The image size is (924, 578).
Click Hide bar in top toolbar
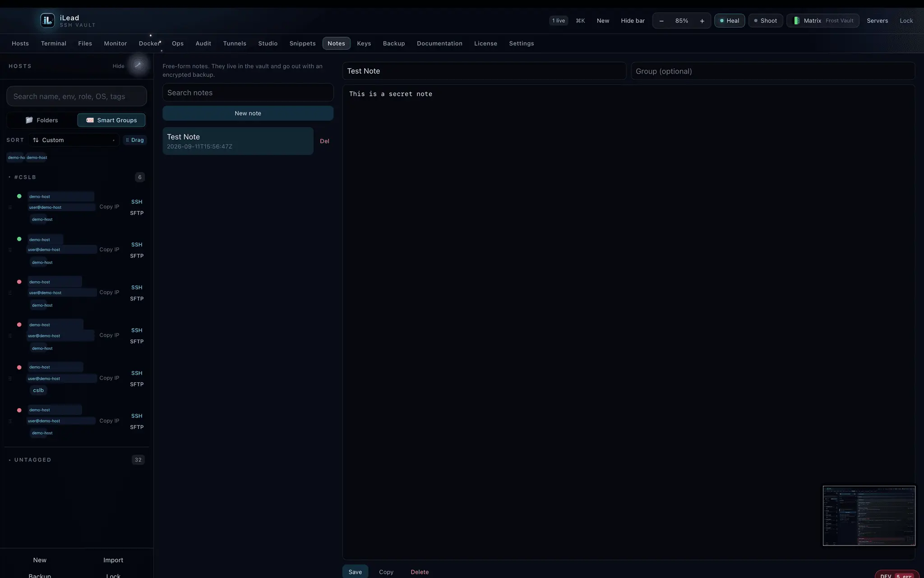633,21
